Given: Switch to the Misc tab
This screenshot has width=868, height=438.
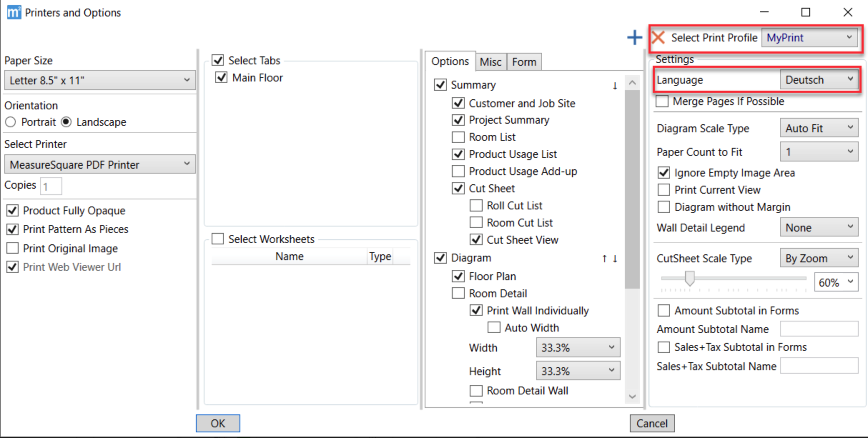Looking at the screenshot, I should (x=490, y=62).
